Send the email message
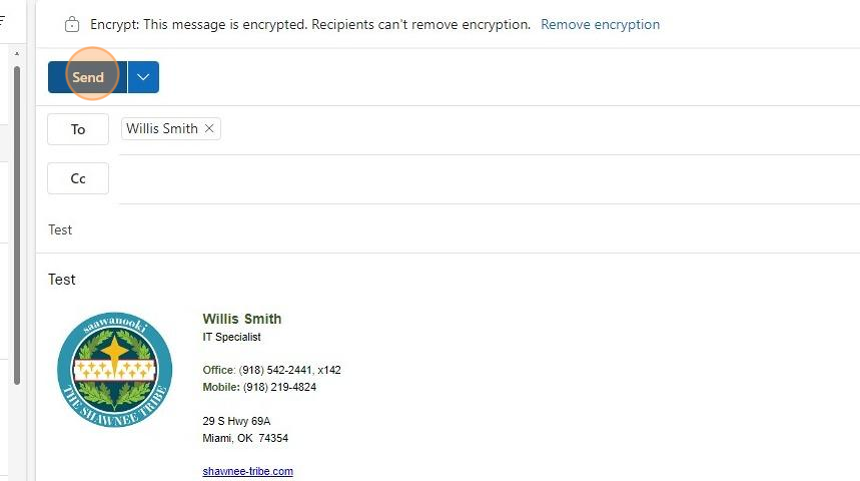The image size is (860, 481). point(87,77)
